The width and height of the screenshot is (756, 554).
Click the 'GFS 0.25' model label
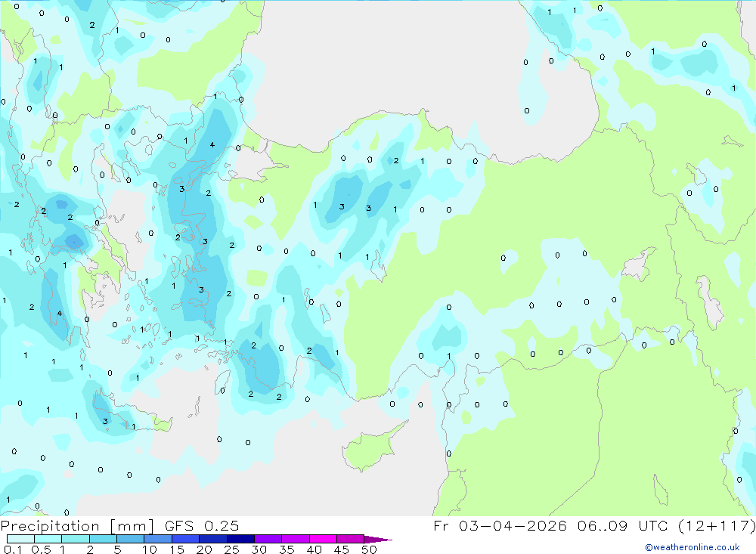pos(202,525)
